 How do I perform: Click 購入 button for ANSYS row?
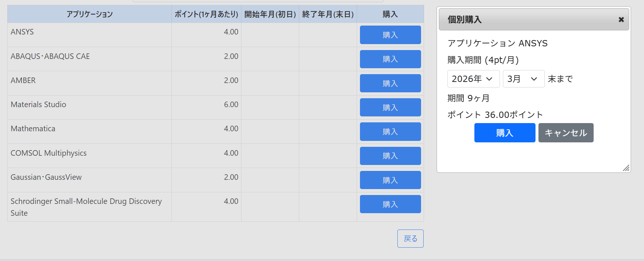(390, 35)
